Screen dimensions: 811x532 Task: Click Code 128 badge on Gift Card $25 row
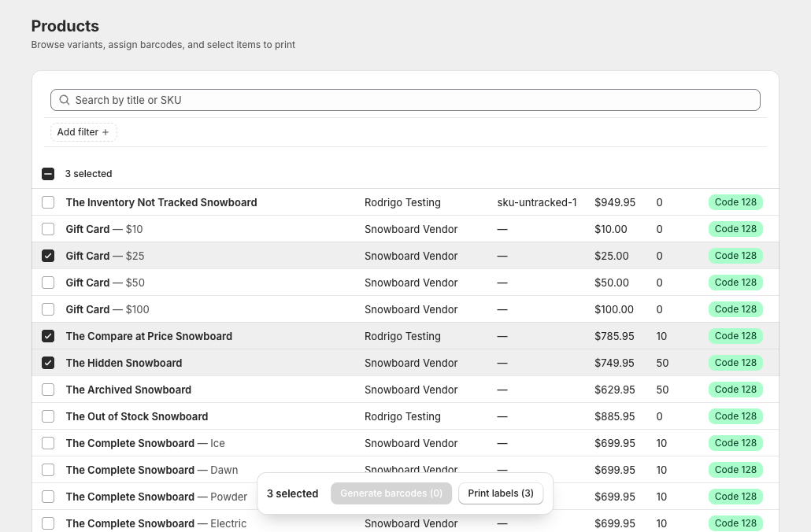(x=735, y=256)
